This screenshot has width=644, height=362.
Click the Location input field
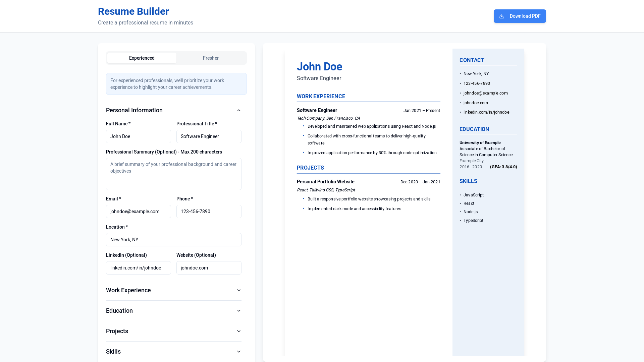click(x=174, y=240)
